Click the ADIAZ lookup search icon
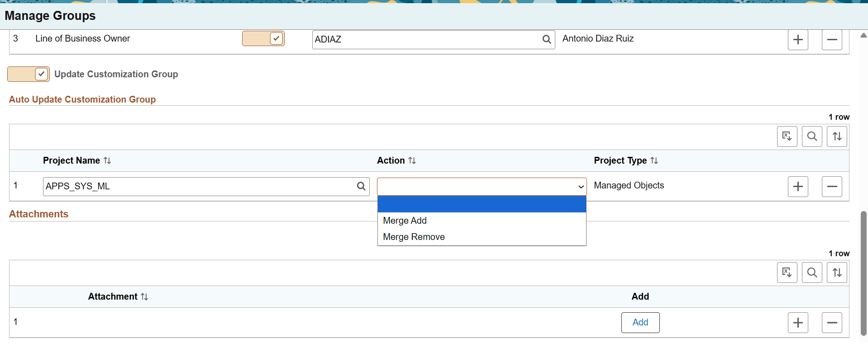Screen dimensions: 868x343 point(546,39)
